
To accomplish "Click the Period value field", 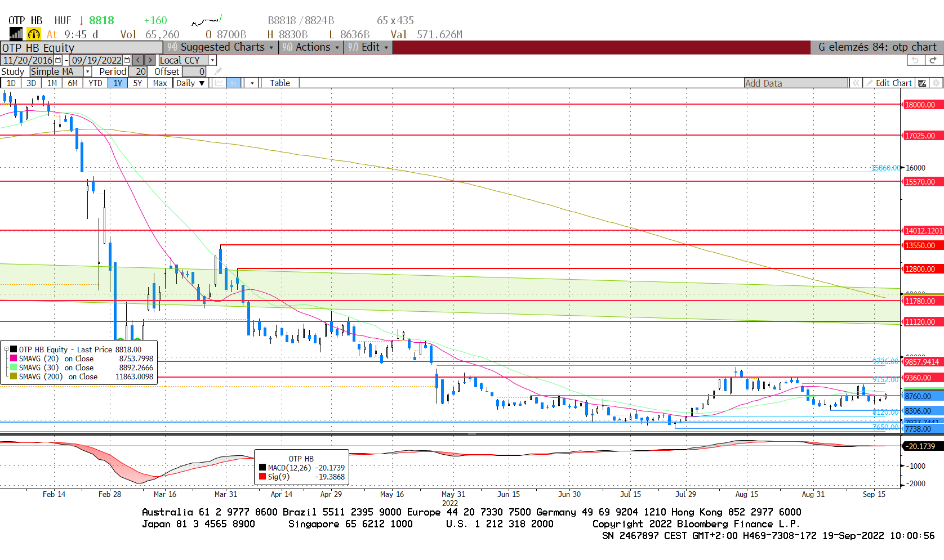I will pyautogui.click(x=138, y=71).
